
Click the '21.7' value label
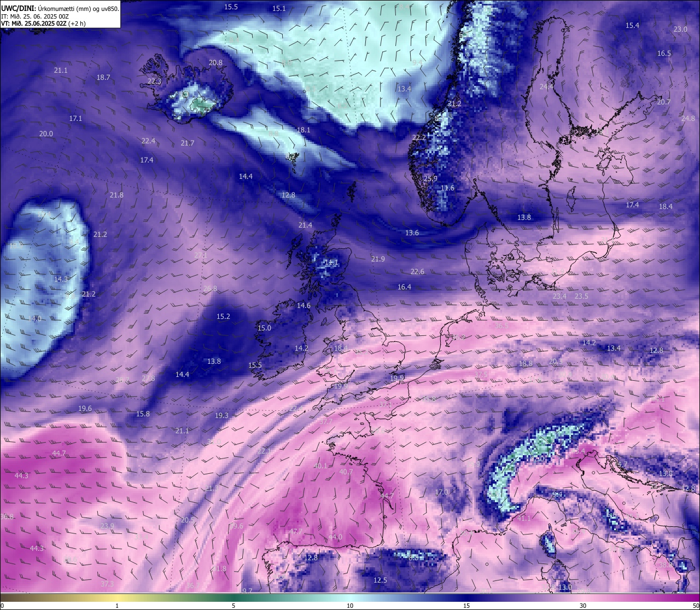(188, 143)
